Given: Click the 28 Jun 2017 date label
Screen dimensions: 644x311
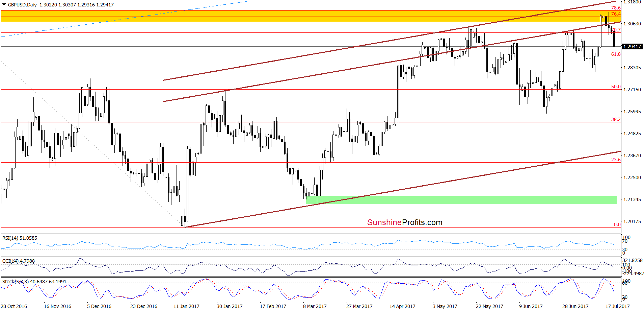Looking at the screenshot, I should tap(575, 306).
